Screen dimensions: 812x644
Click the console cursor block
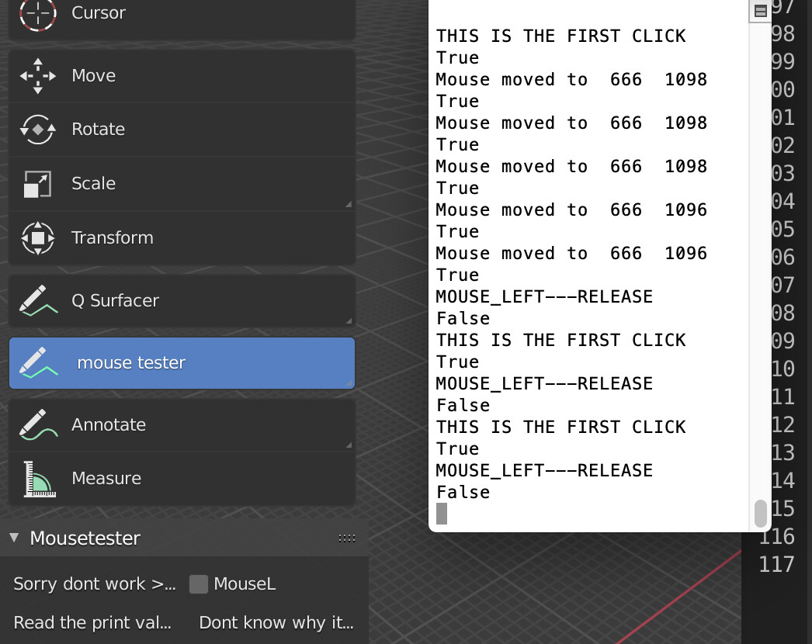pos(442,514)
